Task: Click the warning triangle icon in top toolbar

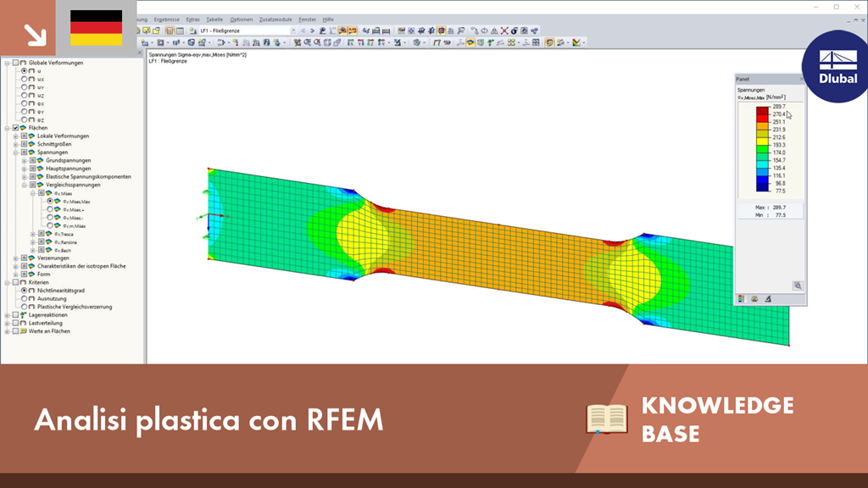Action: 494,31
